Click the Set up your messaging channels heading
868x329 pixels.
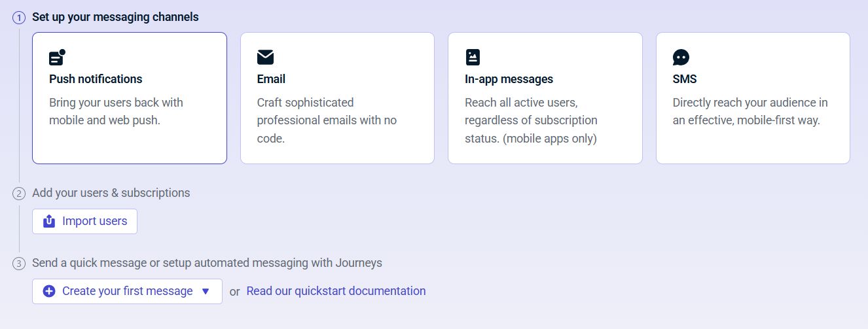(x=115, y=17)
